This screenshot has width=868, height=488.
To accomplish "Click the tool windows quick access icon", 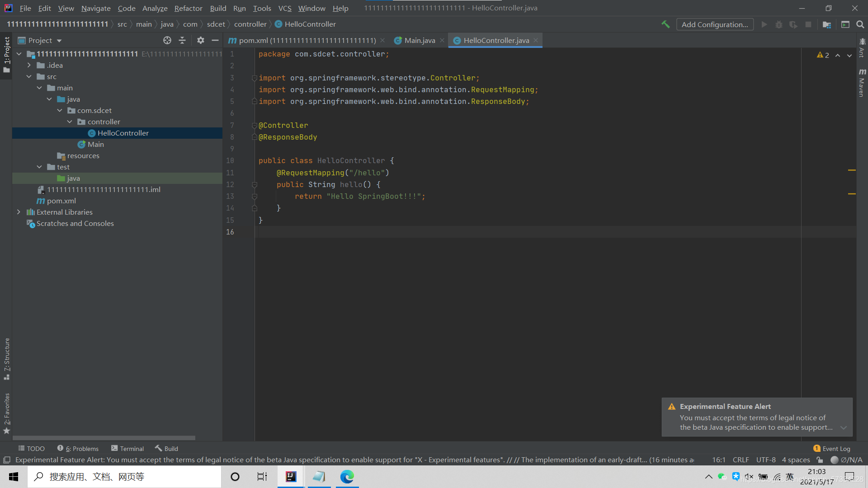I will [x=7, y=460].
